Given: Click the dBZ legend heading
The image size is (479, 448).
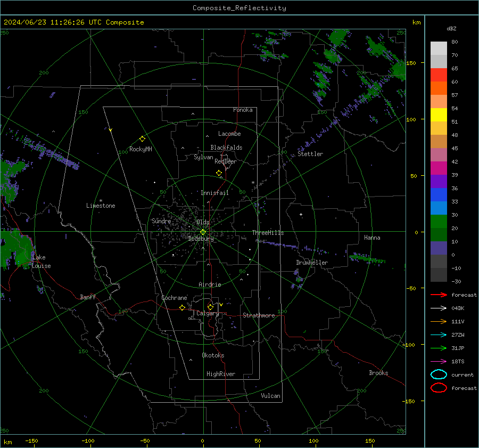Looking at the screenshot, I should click(451, 29).
